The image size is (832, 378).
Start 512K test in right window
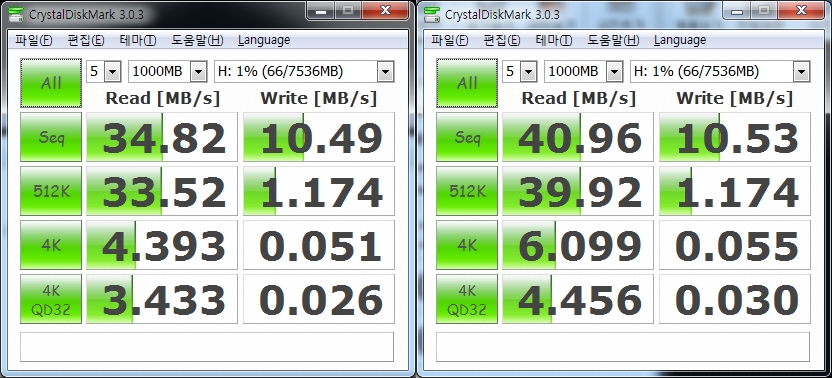pos(467,191)
